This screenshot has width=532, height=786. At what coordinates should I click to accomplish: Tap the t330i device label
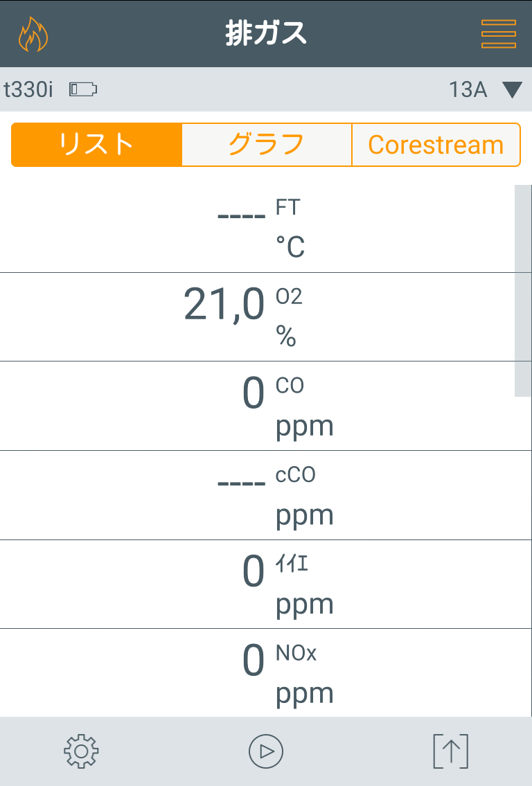click(28, 89)
